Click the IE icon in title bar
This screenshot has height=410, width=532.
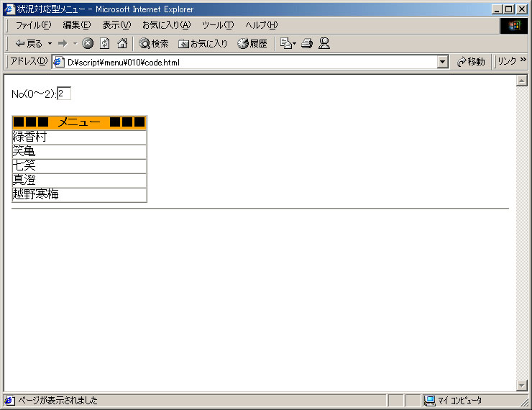(x=9, y=9)
